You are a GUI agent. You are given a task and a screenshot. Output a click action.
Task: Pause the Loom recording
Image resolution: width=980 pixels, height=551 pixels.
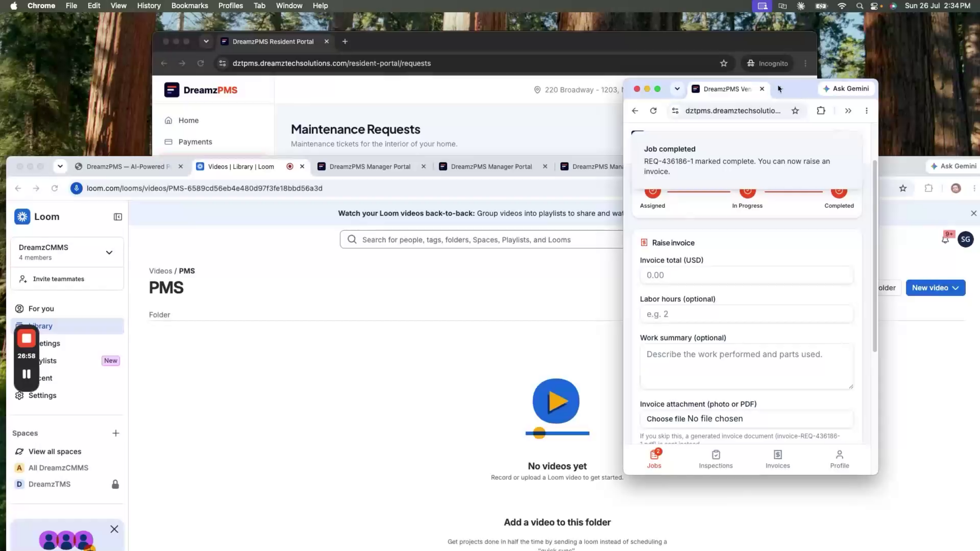point(27,374)
